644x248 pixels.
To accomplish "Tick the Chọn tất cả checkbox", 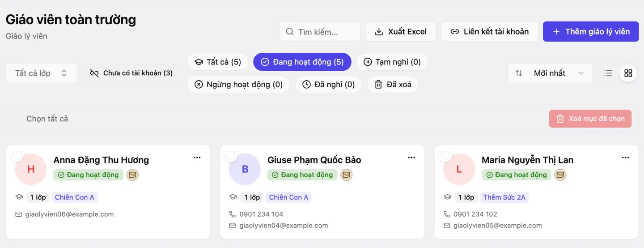I will click(x=17, y=119).
